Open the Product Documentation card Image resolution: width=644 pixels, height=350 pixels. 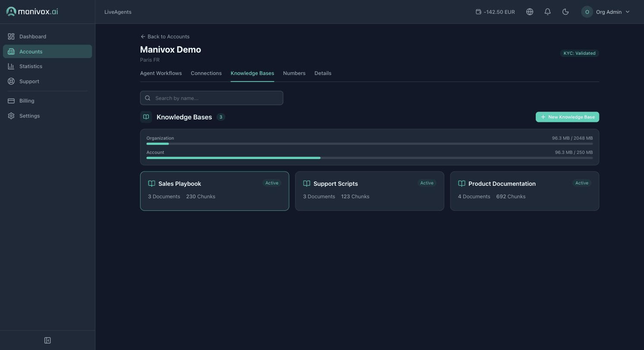(x=525, y=191)
